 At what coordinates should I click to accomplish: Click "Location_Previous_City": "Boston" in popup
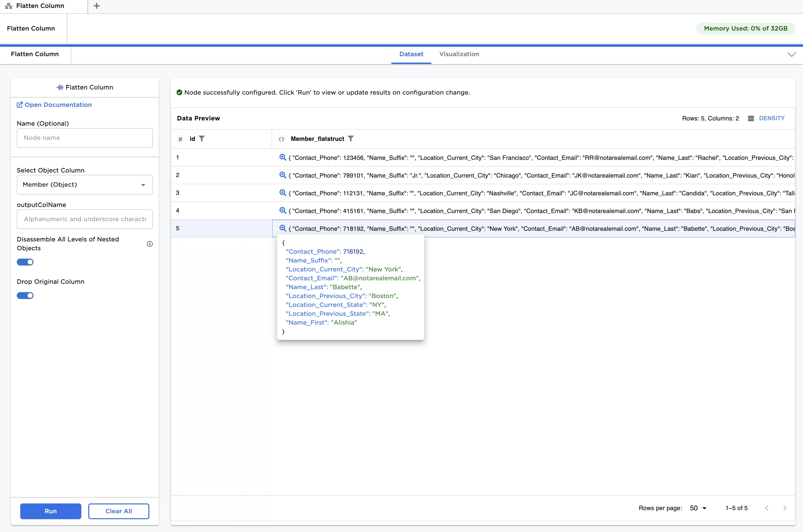click(342, 296)
